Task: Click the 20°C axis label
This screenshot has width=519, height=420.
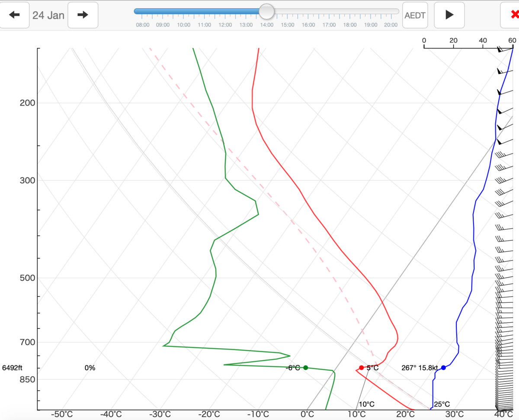Action: (x=406, y=414)
